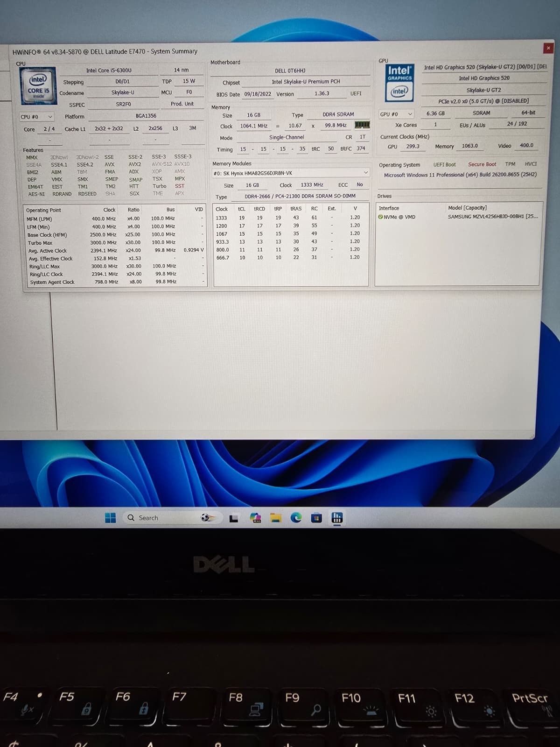Click the 64-bit GPU bus value
This screenshot has height=747, width=560.
[528, 113]
